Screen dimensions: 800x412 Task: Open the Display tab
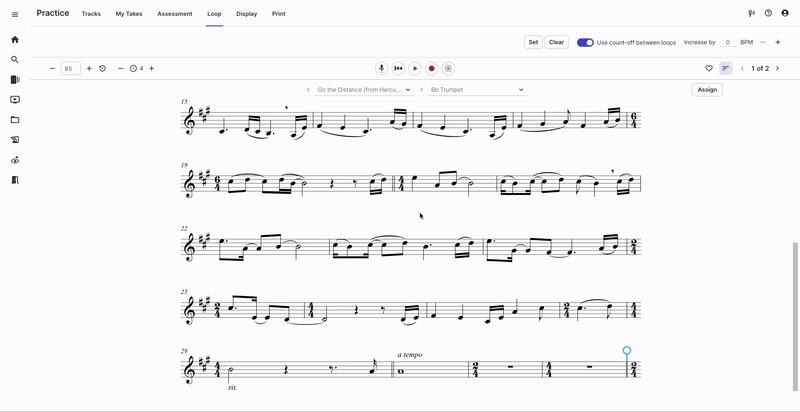point(246,14)
